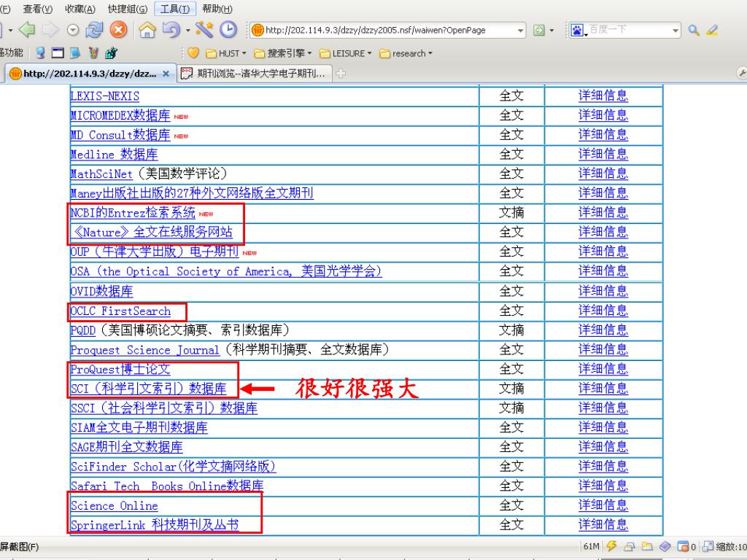747x560 pixels.
Task: Open the PQDD link
Action: click(x=83, y=330)
